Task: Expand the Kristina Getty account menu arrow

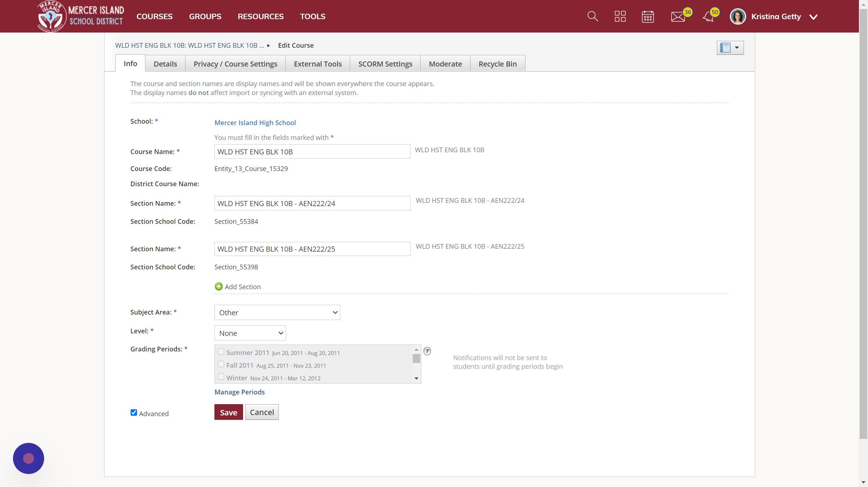Action: (813, 17)
